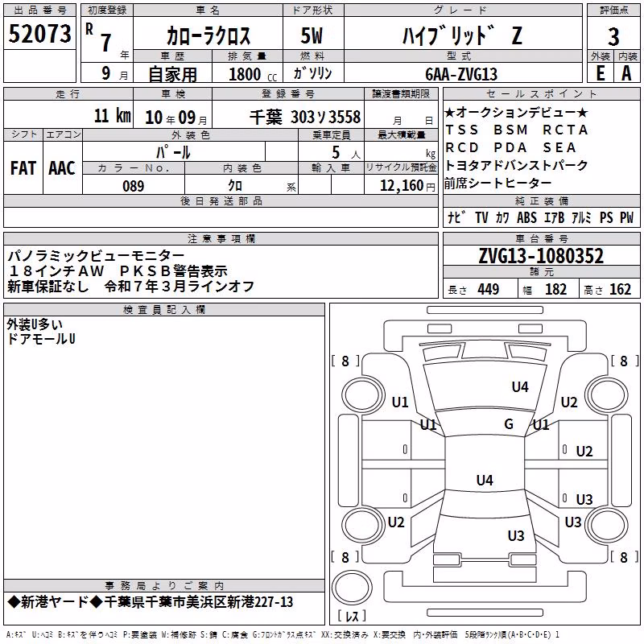Select the door shape value 5W

tap(312, 35)
